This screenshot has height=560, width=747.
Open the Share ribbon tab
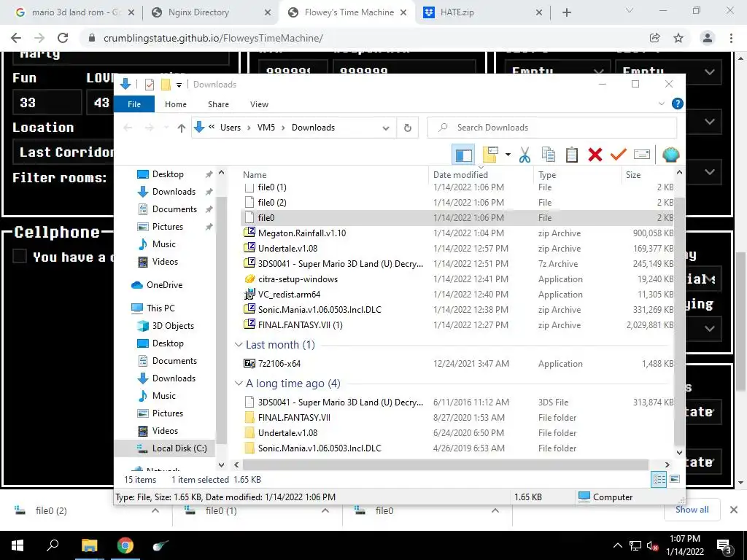pos(218,104)
